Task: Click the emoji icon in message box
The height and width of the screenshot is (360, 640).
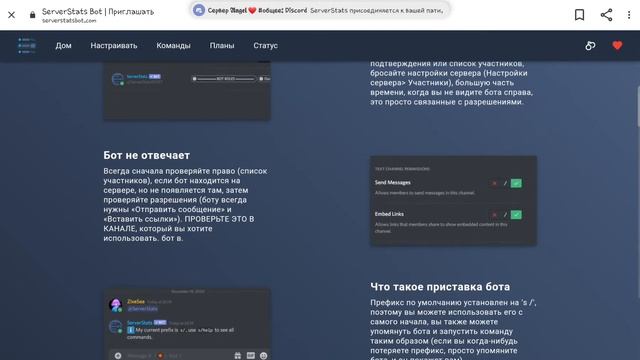Action: point(264,356)
